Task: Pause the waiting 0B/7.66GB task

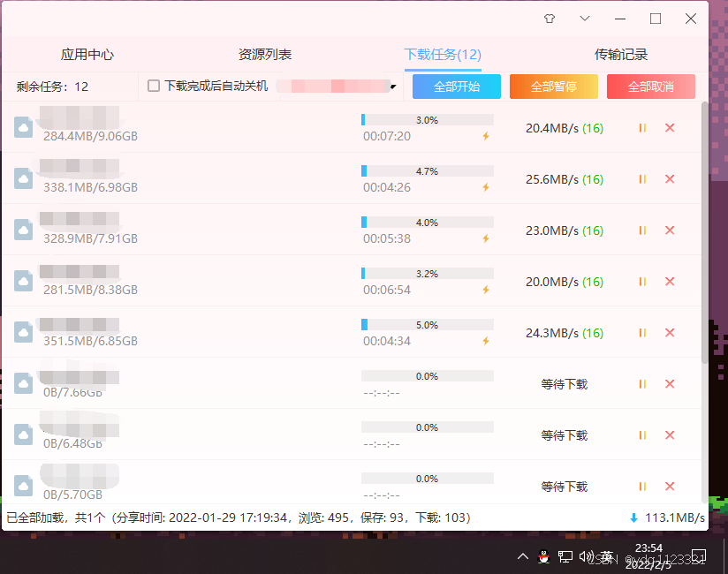Action: (x=642, y=384)
